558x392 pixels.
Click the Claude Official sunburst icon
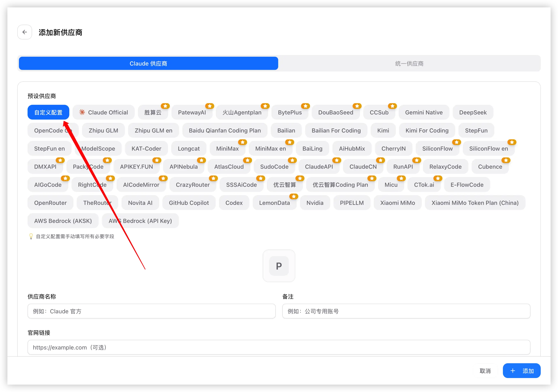click(x=82, y=112)
